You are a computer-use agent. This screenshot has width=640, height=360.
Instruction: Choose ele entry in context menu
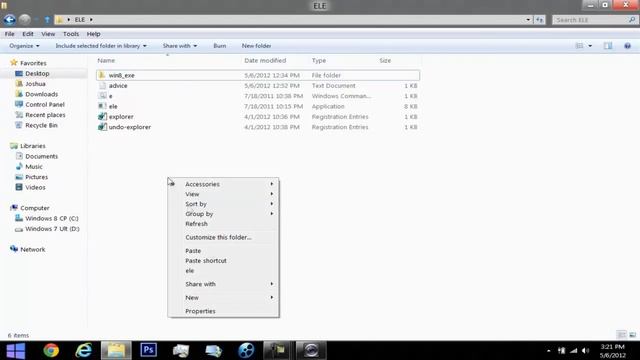point(223,271)
